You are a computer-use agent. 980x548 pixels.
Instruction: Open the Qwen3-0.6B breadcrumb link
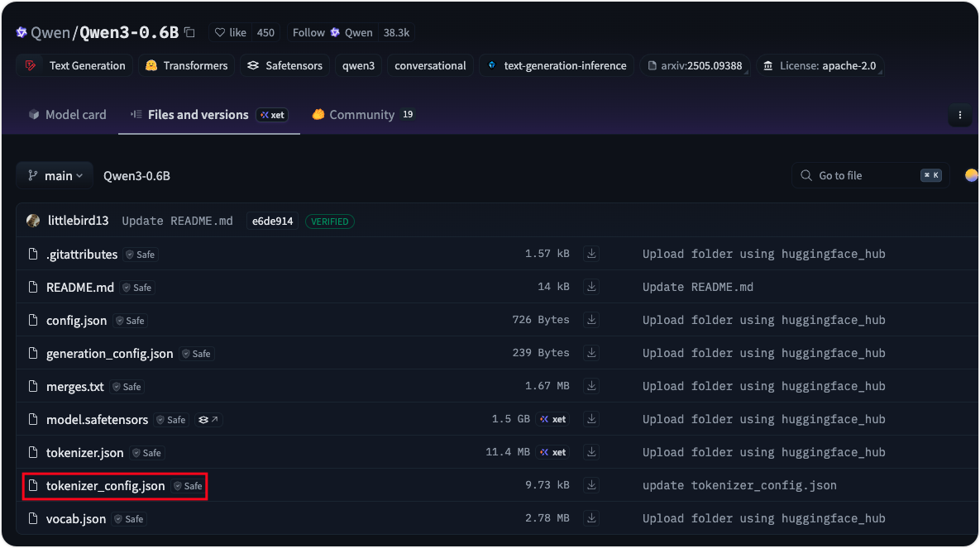136,175
